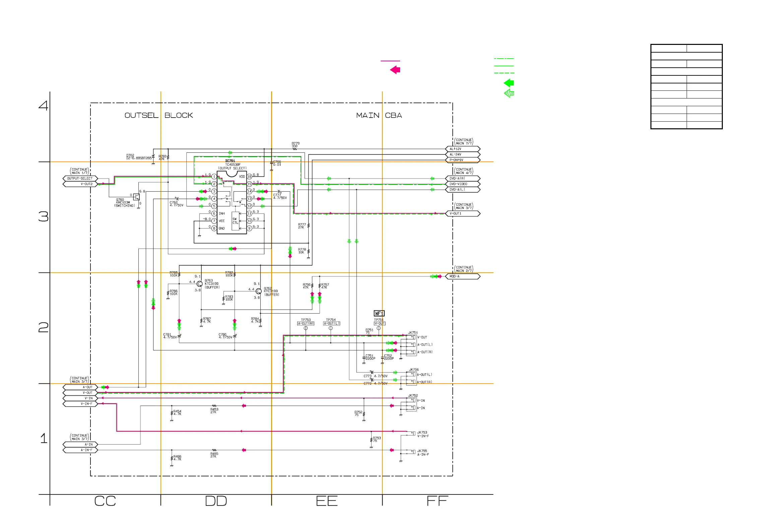Click the WF1 waveform marker box

[379, 314]
